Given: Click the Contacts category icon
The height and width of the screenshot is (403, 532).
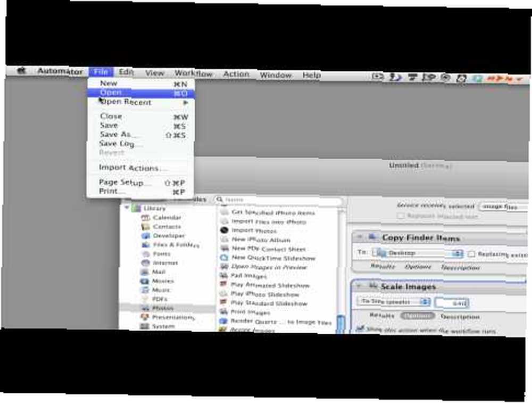Looking at the screenshot, I should [145, 226].
